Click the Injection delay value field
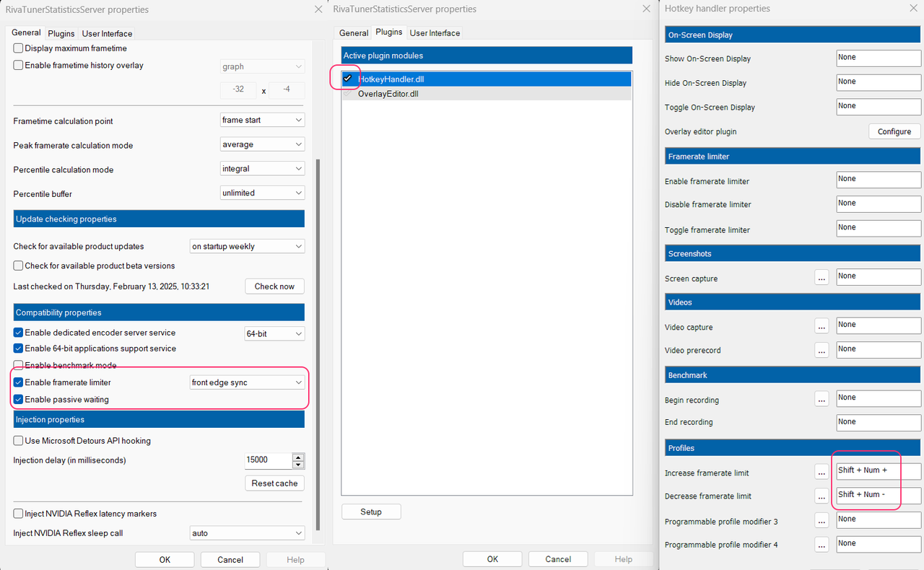The height and width of the screenshot is (570, 924). click(269, 460)
